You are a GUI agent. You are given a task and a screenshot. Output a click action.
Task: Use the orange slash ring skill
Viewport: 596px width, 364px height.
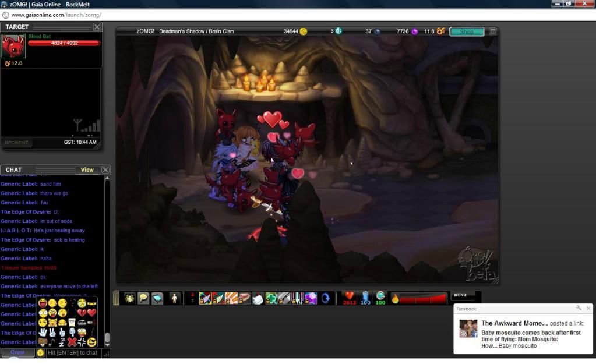pos(231,298)
